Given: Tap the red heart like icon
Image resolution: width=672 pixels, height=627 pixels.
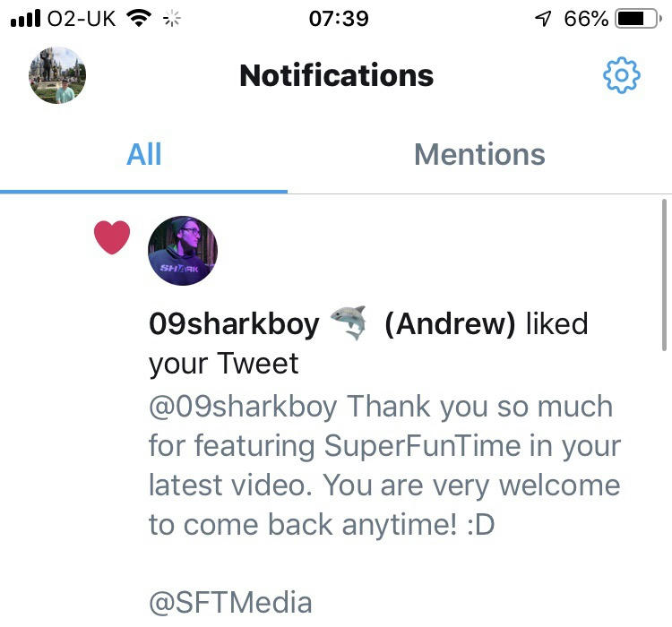Looking at the screenshot, I should (x=112, y=237).
